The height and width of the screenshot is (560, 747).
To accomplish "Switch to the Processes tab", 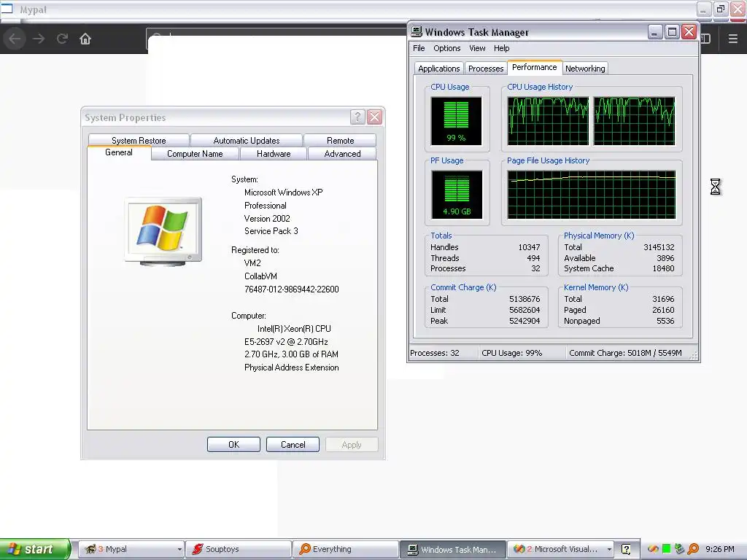I will pos(486,69).
